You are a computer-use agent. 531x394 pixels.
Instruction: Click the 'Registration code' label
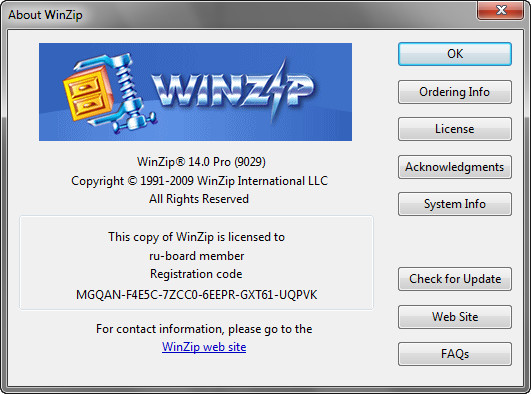[x=196, y=274]
